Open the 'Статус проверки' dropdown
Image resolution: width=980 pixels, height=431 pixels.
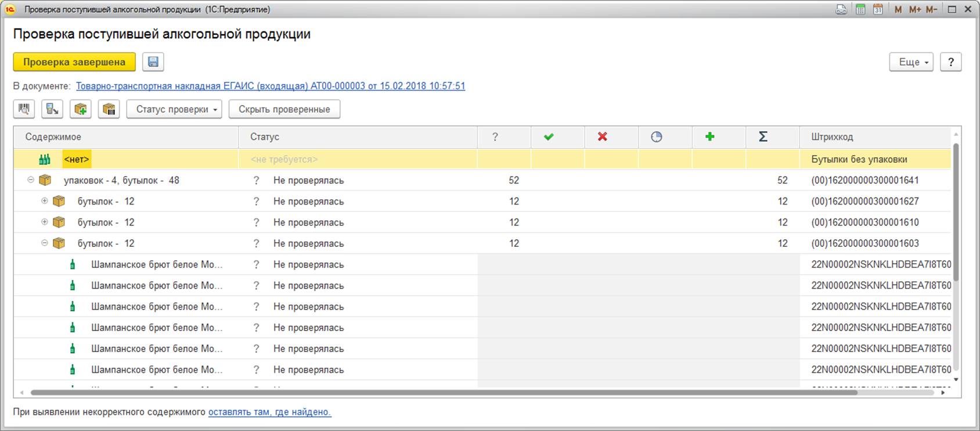[174, 109]
